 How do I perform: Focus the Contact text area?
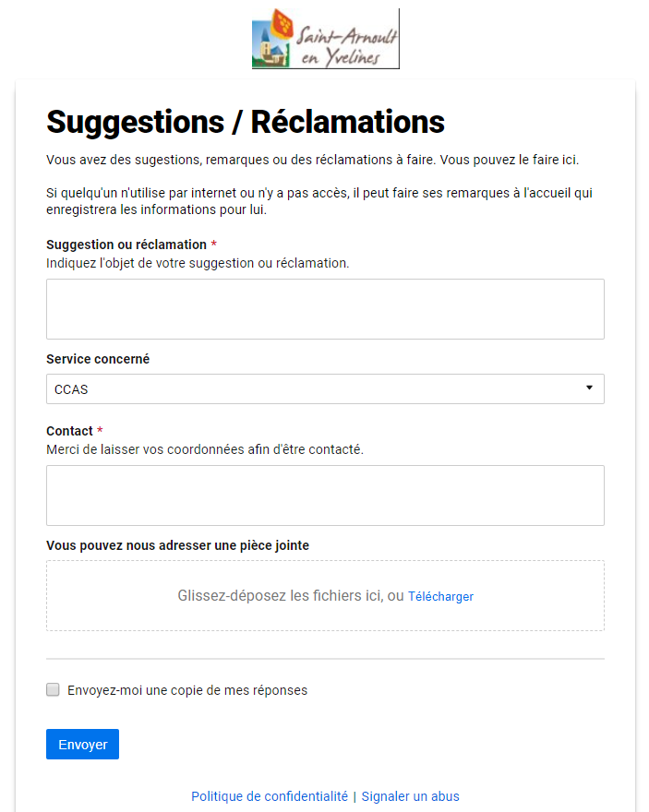(x=325, y=496)
